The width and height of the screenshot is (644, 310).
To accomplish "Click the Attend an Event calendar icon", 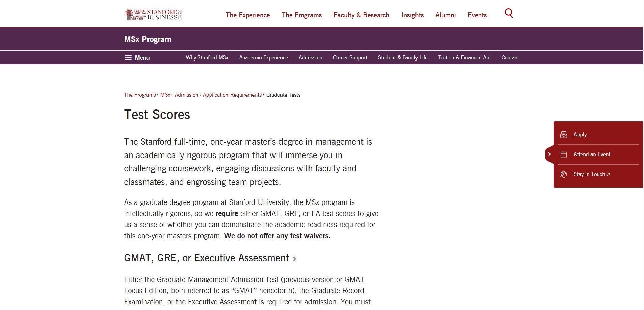I will [x=563, y=154].
